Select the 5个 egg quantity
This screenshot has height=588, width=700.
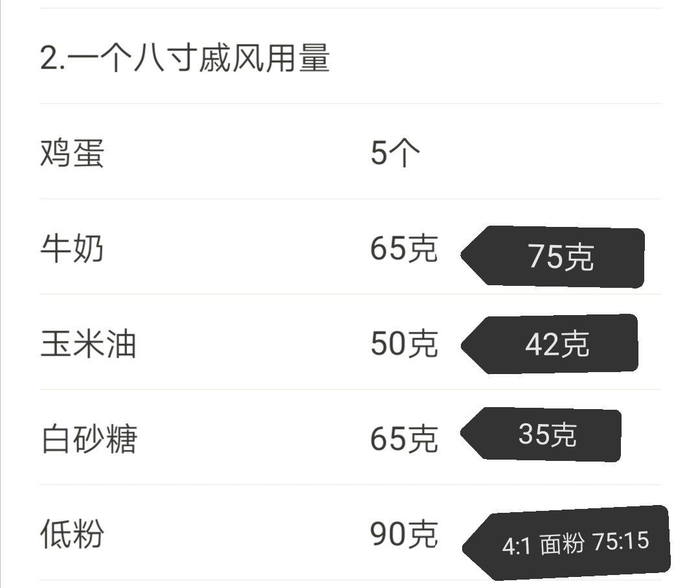[395, 153]
